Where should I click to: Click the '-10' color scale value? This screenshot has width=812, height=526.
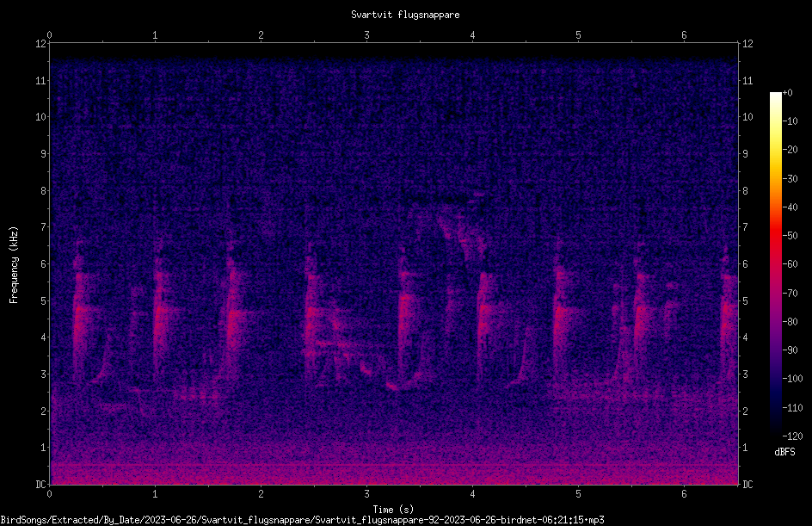pyautogui.click(x=790, y=121)
